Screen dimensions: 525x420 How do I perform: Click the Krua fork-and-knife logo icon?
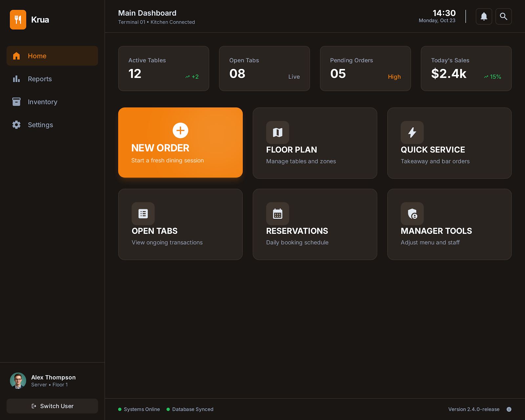click(x=18, y=20)
